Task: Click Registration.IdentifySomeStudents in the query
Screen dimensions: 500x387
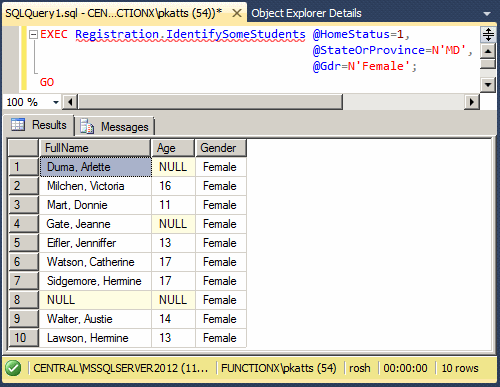Action: pyautogui.click(x=190, y=34)
